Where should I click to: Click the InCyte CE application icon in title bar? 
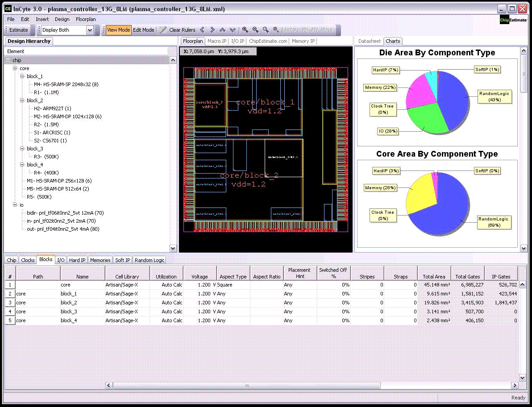(8, 9)
